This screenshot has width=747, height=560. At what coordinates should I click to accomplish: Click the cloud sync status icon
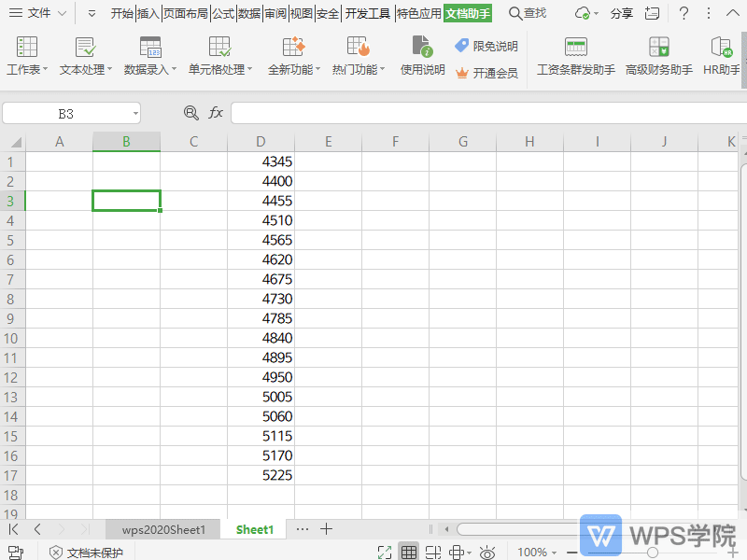coord(583,13)
